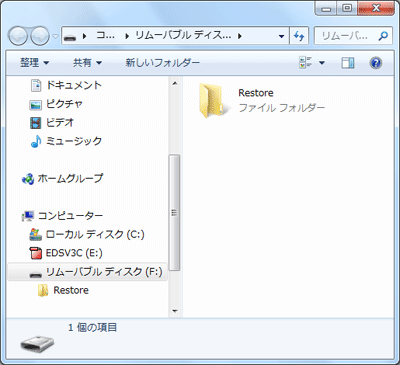Click into the リムーバ... search field
Image resolution: width=400 pixels, height=365 pixels.
(345, 36)
